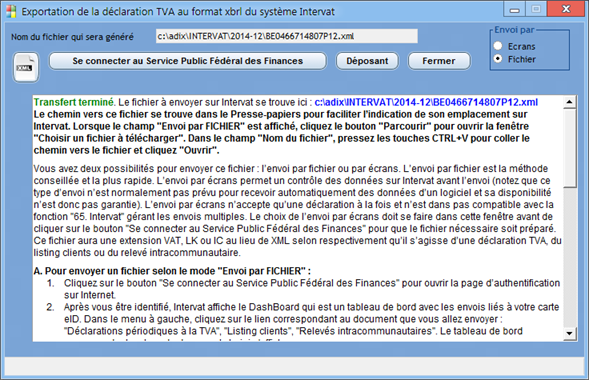The height and width of the screenshot is (380, 589).
Task: Click the disabled maximize window button
Action: 536,9
